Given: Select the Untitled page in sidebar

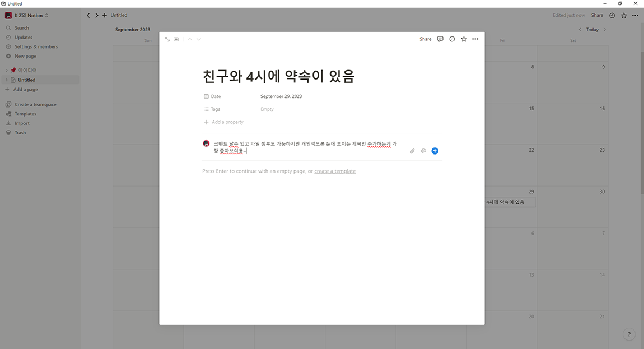Looking at the screenshot, I should coord(26,79).
